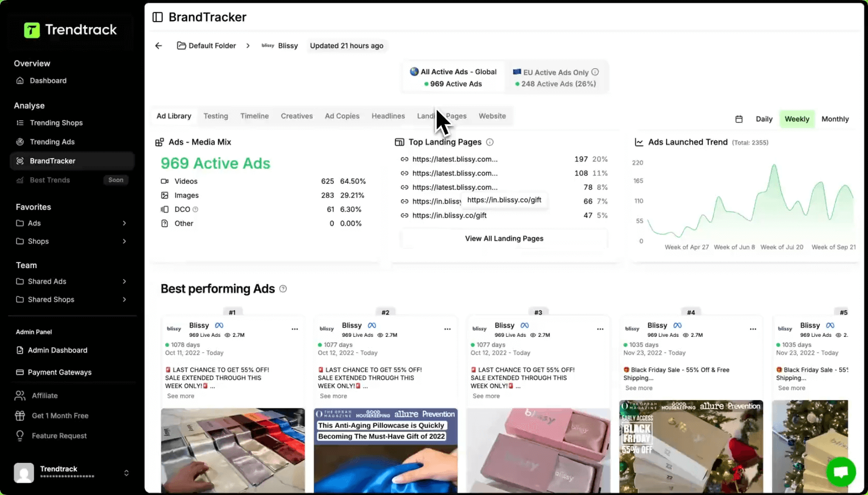Image resolution: width=868 pixels, height=495 pixels.
Task: Expand Shared Shops folder
Action: pyautogui.click(x=72, y=300)
